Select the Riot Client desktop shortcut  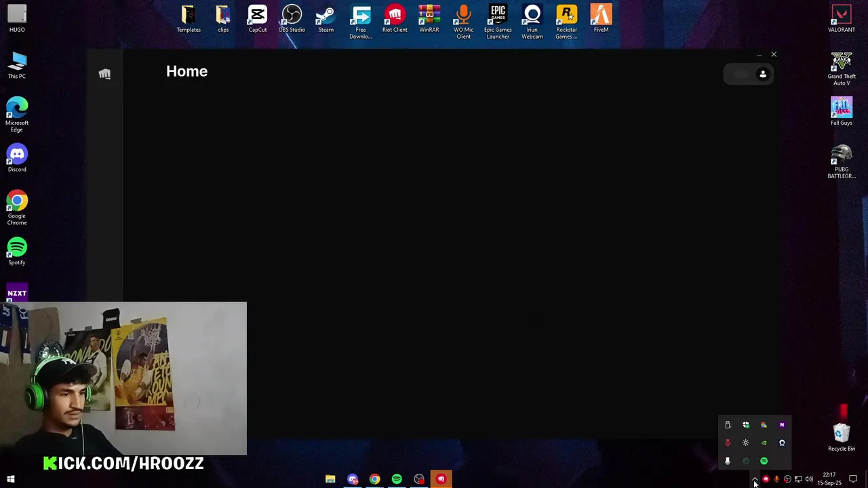coord(395,19)
